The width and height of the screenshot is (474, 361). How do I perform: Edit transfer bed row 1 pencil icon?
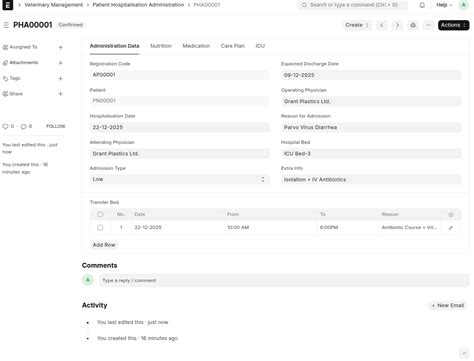pos(451,228)
